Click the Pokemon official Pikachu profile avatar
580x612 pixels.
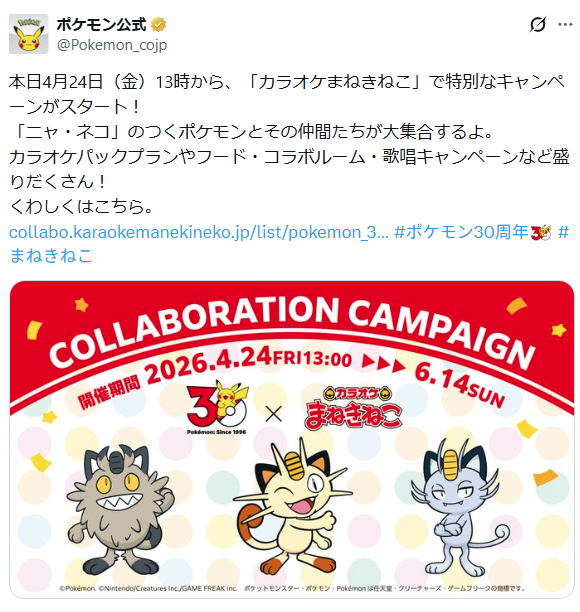28,34
